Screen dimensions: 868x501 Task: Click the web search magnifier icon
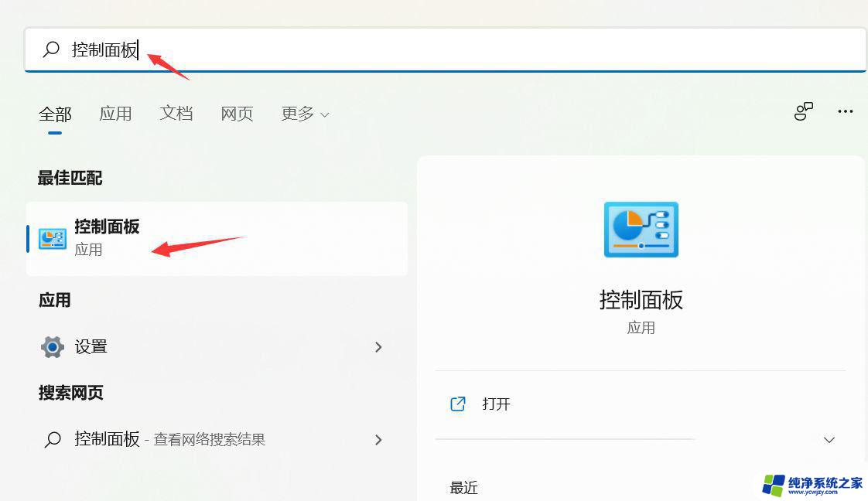click(52, 440)
